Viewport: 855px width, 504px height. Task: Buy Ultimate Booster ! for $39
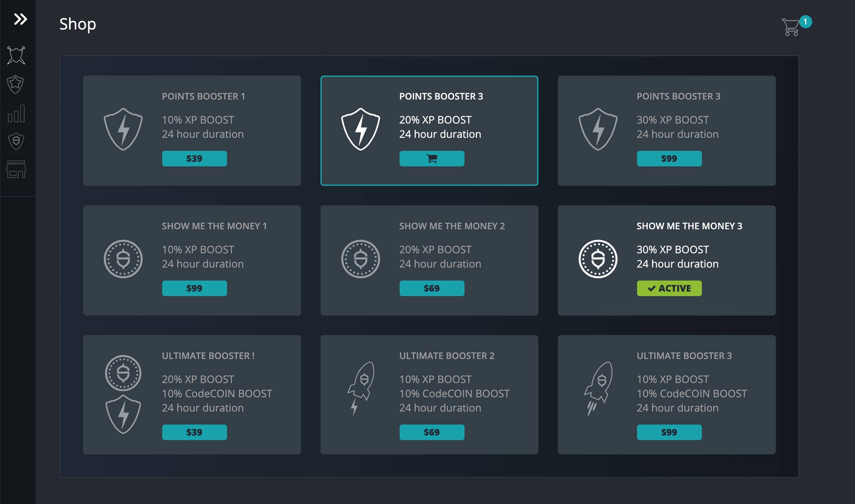194,432
